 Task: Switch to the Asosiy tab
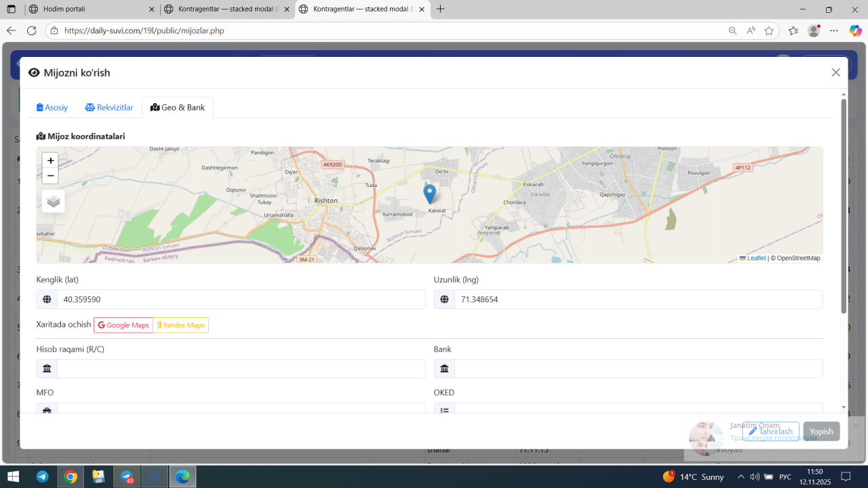tap(52, 108)
